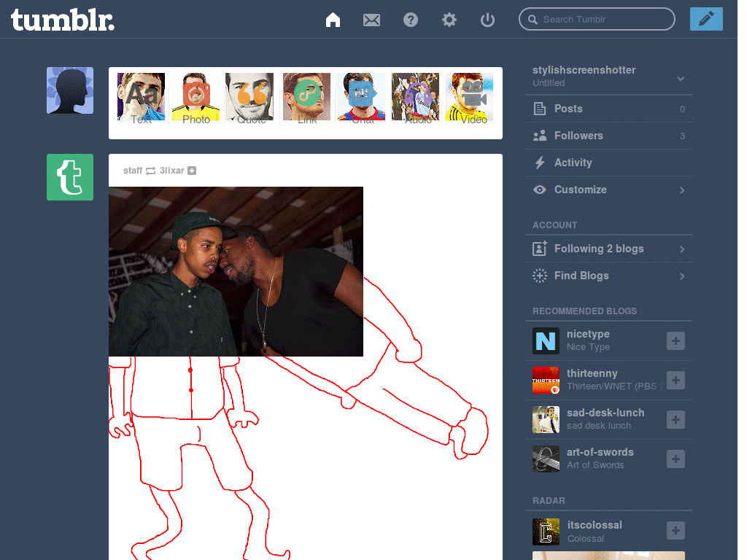Create a new Link post
The image size is (747, 560).
(x=306, y=96)
